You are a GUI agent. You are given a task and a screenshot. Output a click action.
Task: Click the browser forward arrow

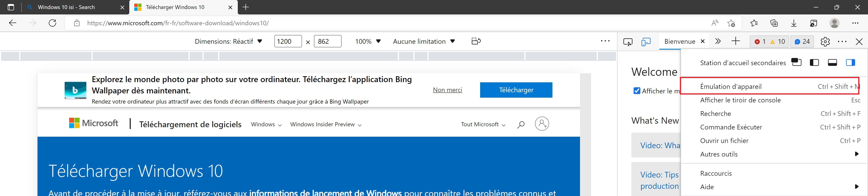click(32, 23)
